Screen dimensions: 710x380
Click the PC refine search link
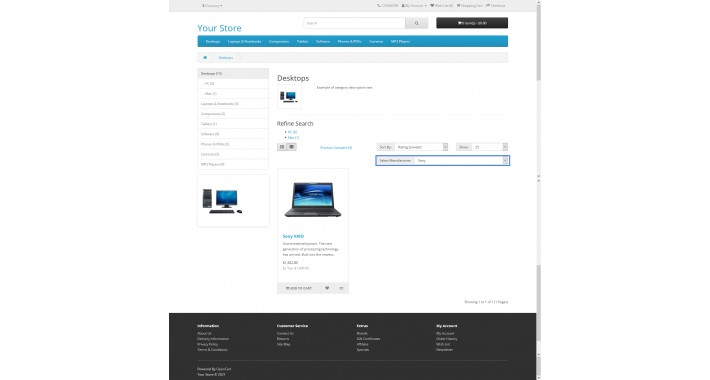pos(292,132)
